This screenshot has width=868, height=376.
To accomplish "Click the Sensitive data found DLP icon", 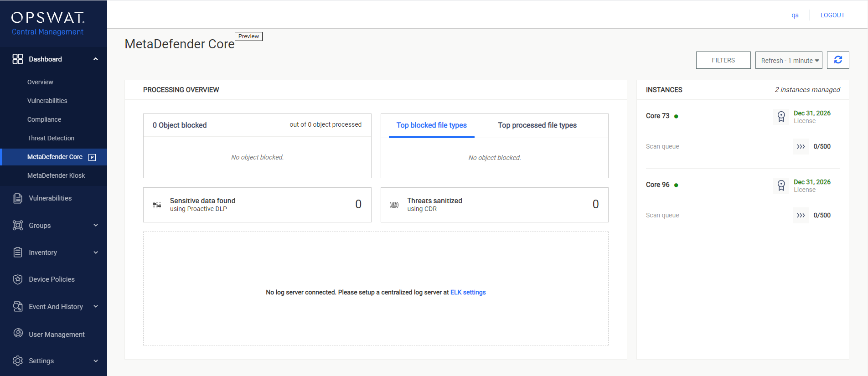I will [x=157, y=205].
